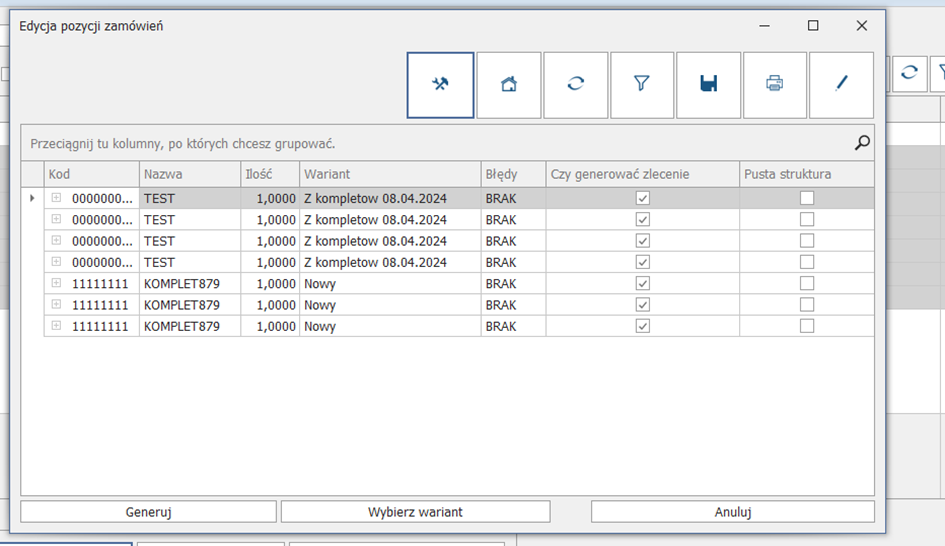This screenshot has width=945, height=546.
Task: Click the printer icon
Action: tap(774, 85)
